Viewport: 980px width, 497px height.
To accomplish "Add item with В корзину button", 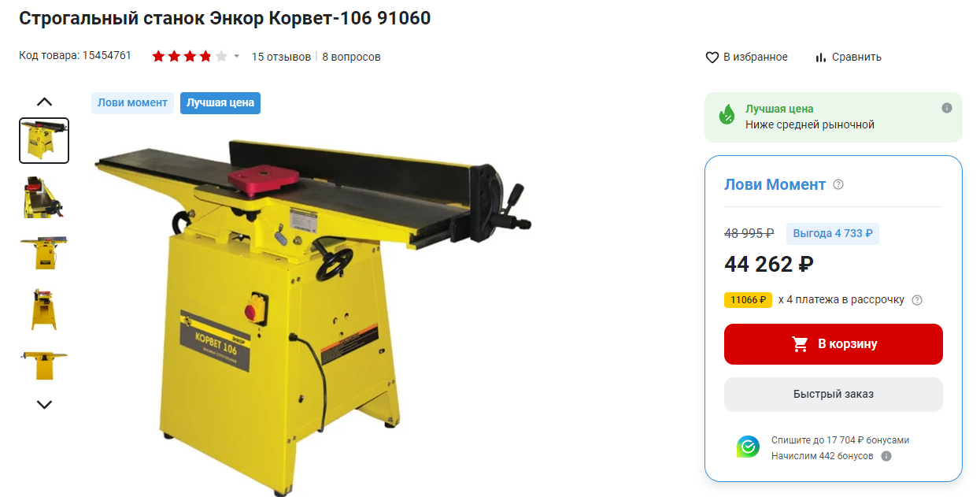I will (834, 344).
